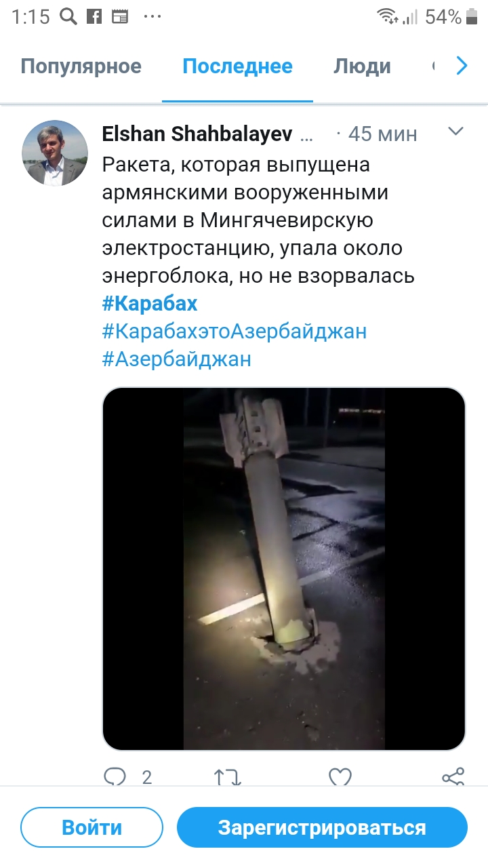Tap the share icon below the tweet

[x=453, y=777]
